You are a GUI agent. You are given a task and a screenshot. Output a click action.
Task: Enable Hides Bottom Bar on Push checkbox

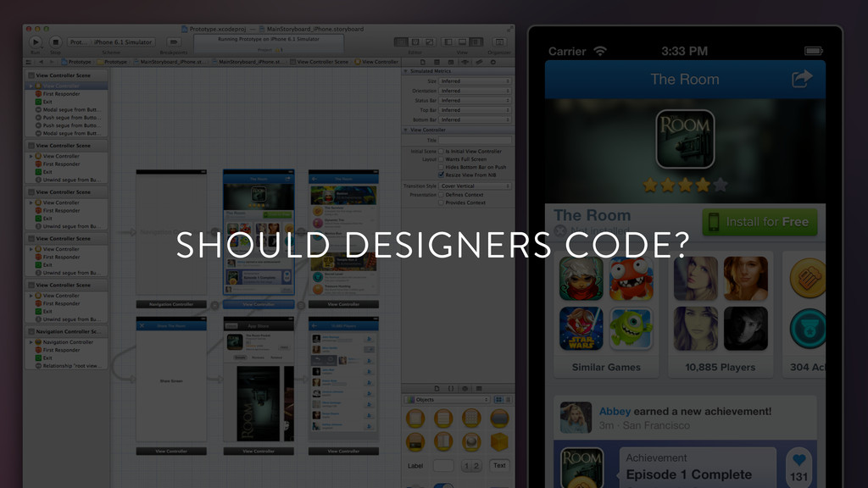[441, 167]
